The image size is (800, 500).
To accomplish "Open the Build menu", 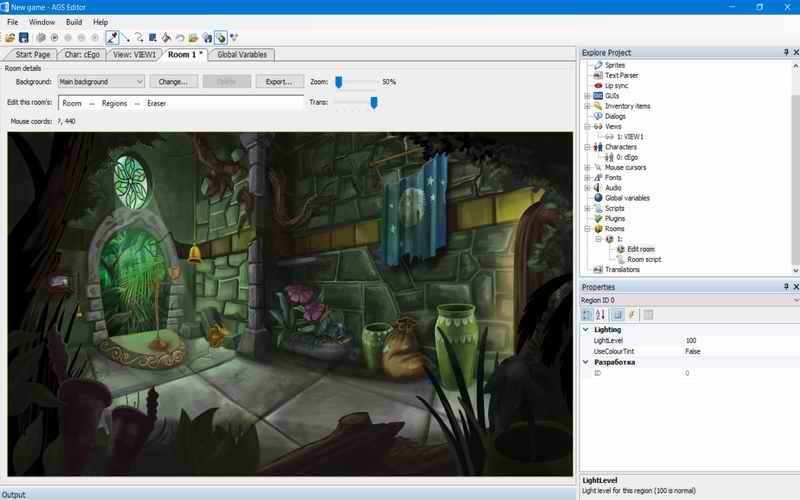I will coord(74,21).
